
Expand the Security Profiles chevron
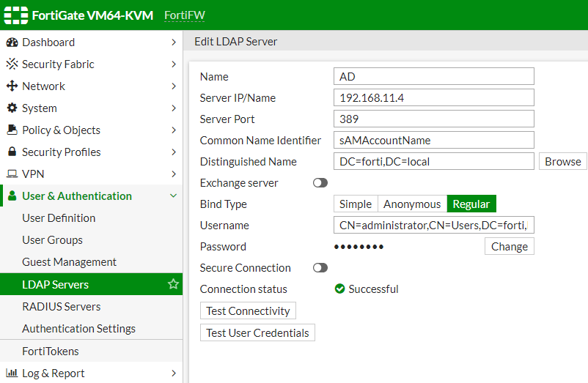click(173, 152)
